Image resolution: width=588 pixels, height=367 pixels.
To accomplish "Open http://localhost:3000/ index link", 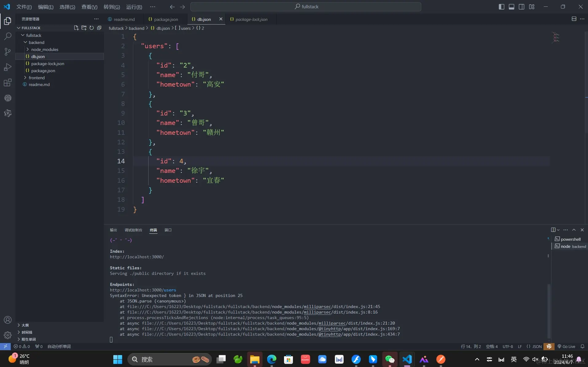I will tap(137, 257).
